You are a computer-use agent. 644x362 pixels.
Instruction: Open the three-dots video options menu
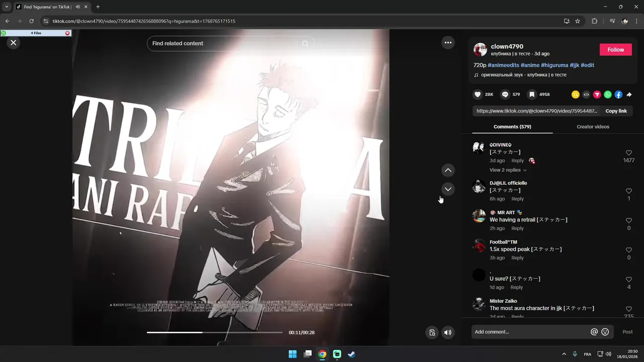pos(448,43)
